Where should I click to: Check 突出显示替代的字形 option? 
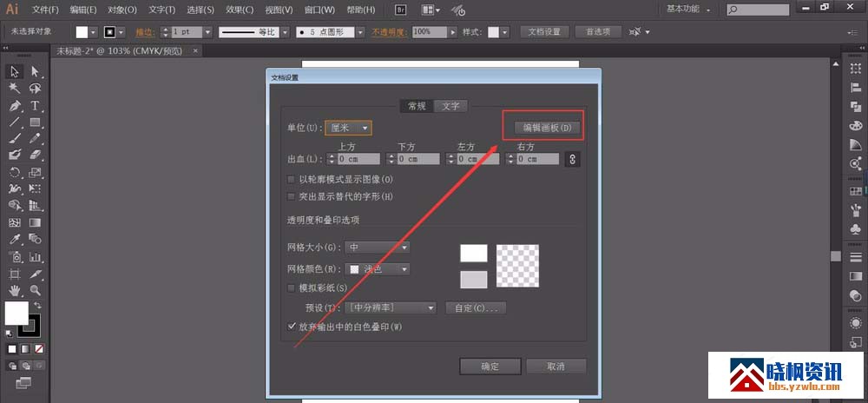[292, 196]
